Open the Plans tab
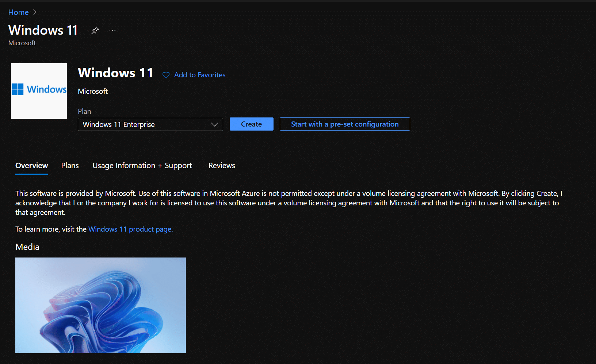 click(x=70, y=166)
